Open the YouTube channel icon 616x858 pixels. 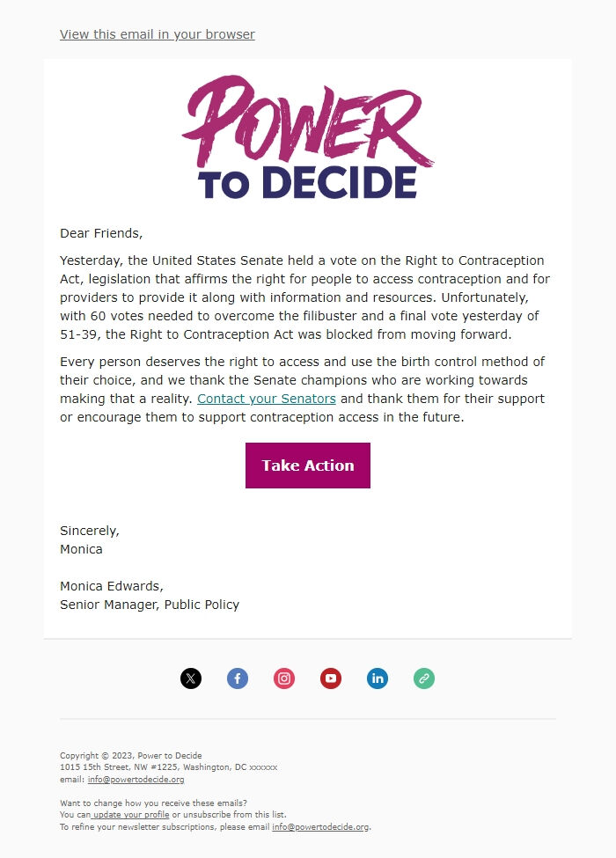pos(331,678)
